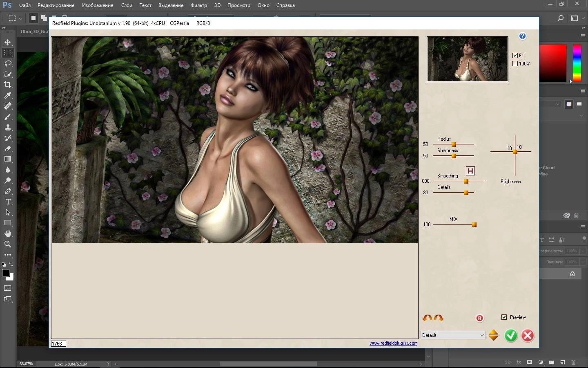
Task: Swap foreground and background colors
Action: (11, 264)
